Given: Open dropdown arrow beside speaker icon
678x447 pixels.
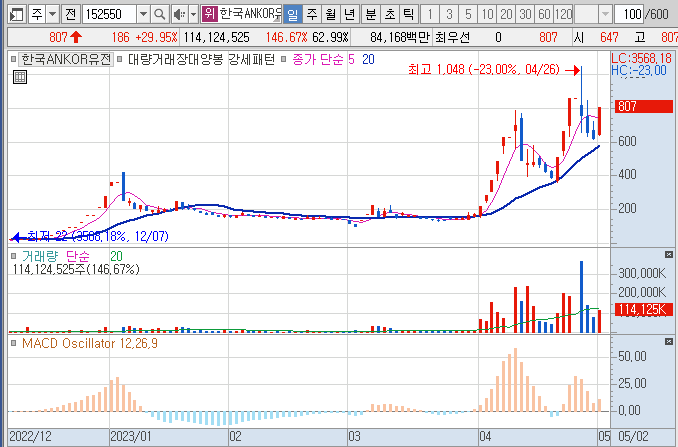Looking at the screenshot, I should click(x=193, y=14).
